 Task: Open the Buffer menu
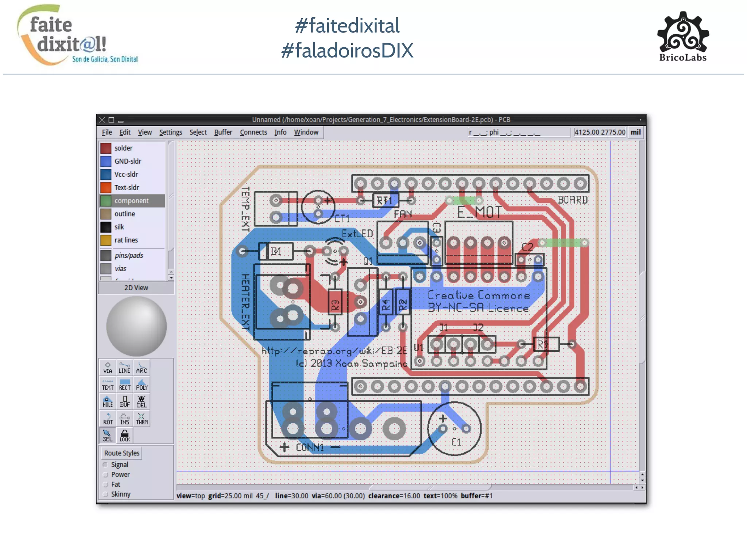point(223,132)
